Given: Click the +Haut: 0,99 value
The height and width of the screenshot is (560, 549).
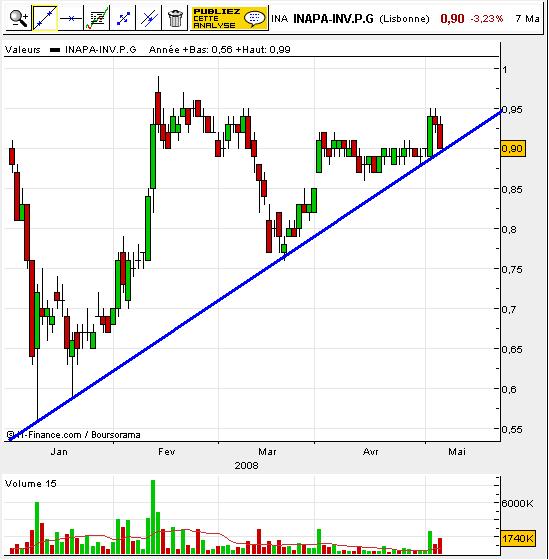Looking at the screenshot, I should pos(263,50).
